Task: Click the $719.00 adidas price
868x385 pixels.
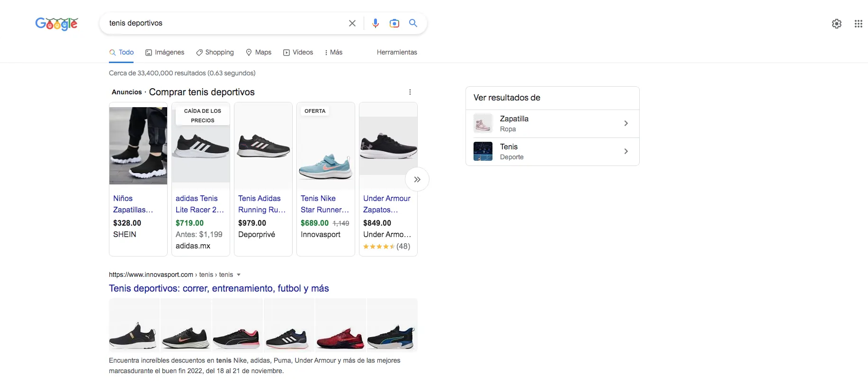Action: 189,223
